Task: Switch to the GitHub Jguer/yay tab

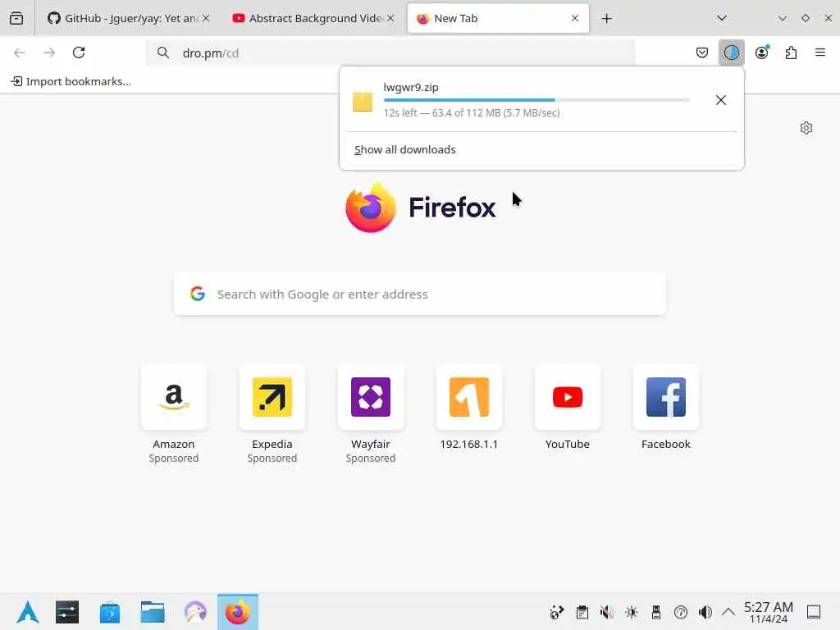Action: pyautogui.click(x=129, y=18)
